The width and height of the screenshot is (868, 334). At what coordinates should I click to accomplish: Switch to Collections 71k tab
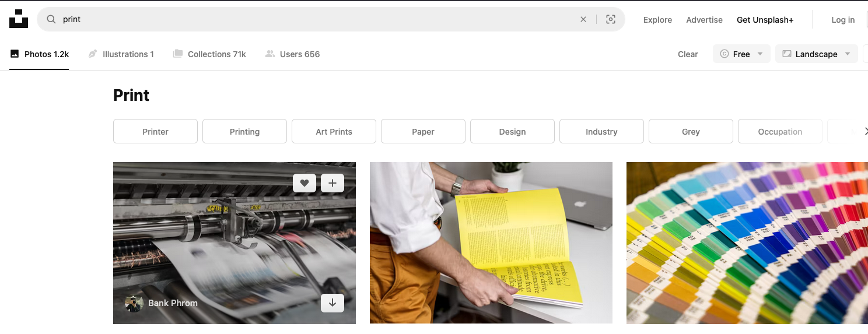point(209,54)
